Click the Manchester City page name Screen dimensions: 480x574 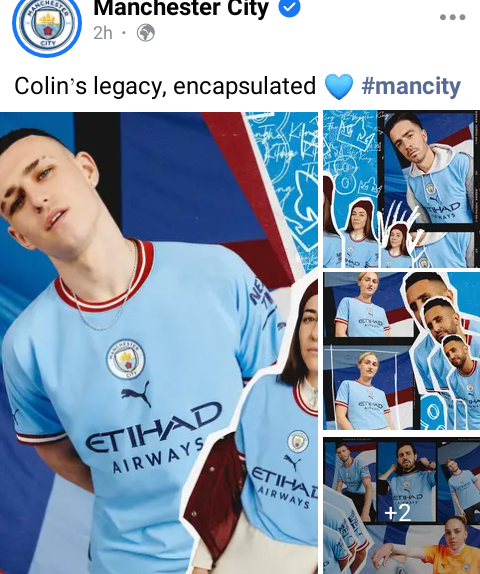(x=181, y=7)
